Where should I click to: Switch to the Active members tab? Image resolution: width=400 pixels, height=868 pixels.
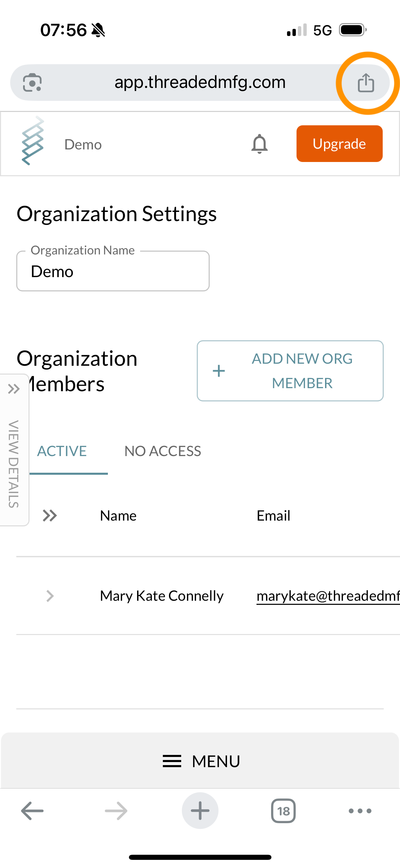coord(62,451)
